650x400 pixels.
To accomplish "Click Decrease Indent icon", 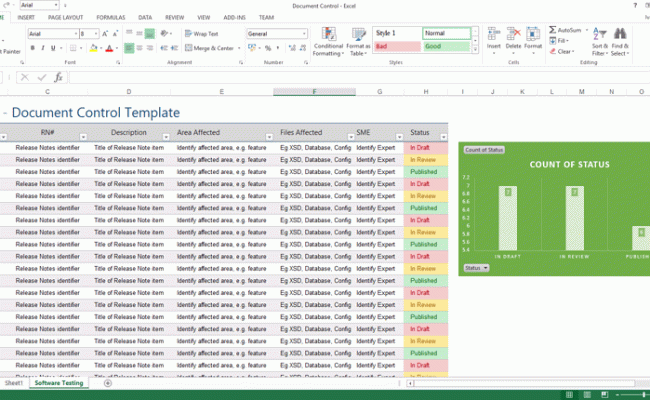I will pyautogui.click(x=164, y=48).
